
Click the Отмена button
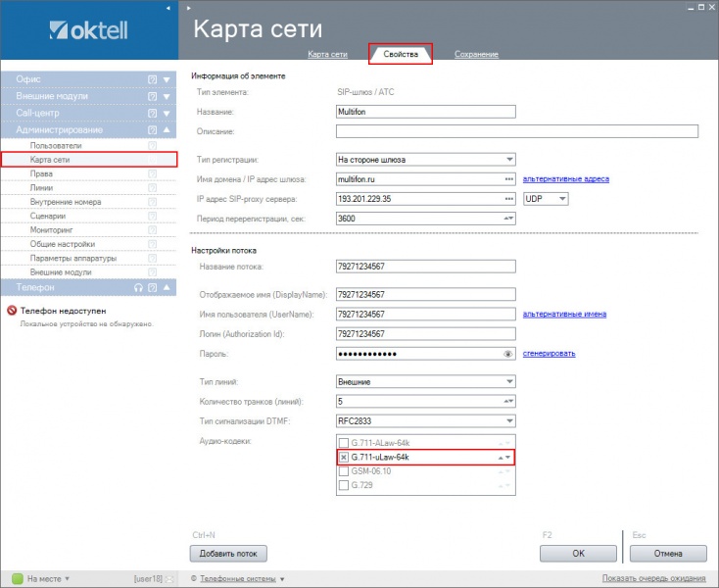point(668,554)
